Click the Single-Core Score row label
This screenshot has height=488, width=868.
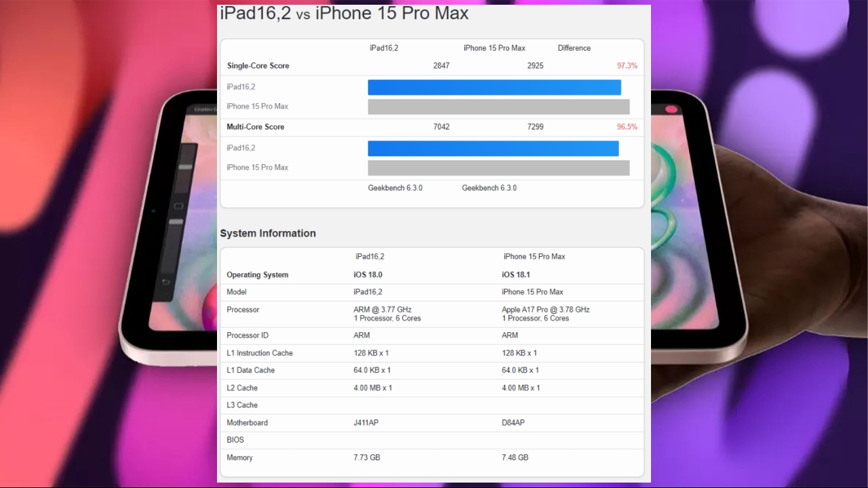point(258,66)
